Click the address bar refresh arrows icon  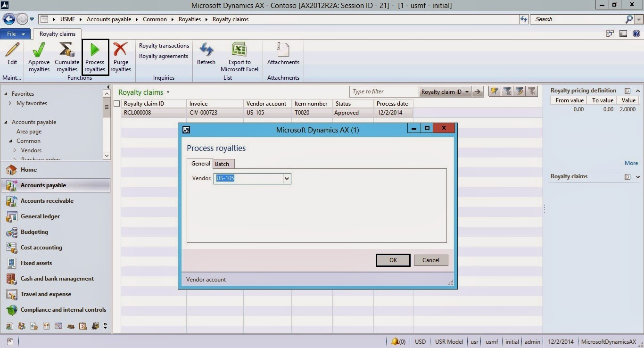click(523, 19)
